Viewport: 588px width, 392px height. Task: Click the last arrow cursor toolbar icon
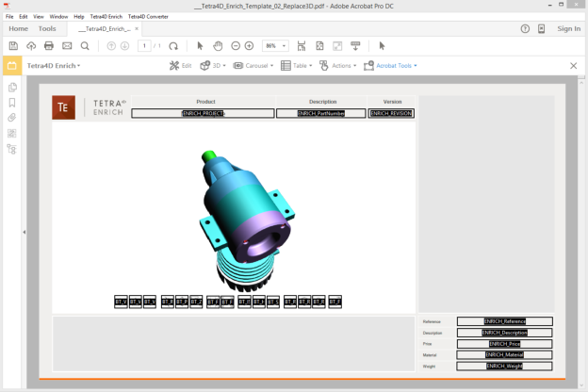(382, 46)
